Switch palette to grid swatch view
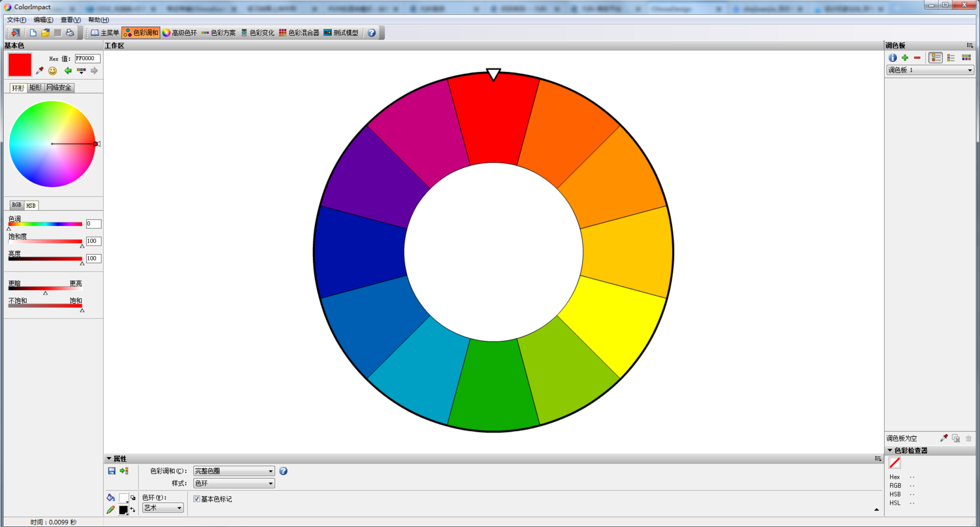 [966, 57]
